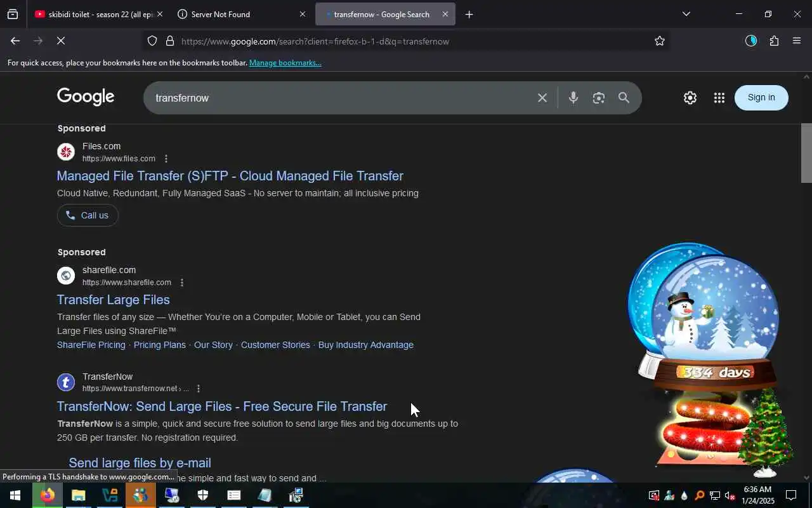Open the ShareFile Pricing sitelink
The height and width of the screenshot is (508, 812).
[91, 345]
